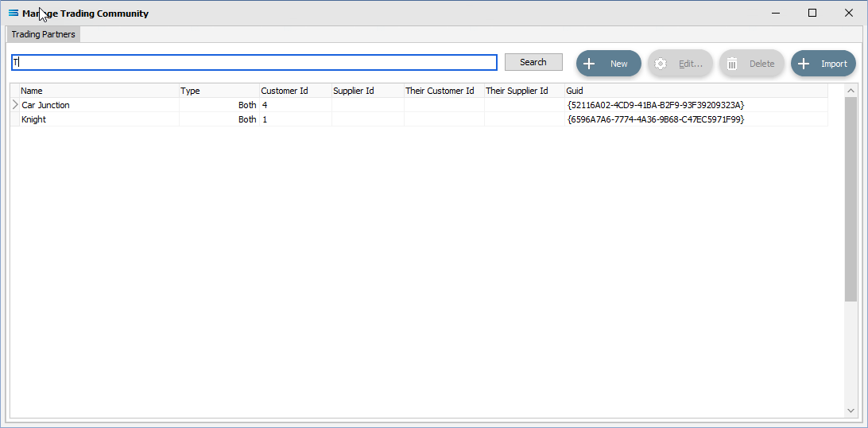868x428 pixels.
Task: Click the Their Customer Id column header
Action: coord(444,91)
